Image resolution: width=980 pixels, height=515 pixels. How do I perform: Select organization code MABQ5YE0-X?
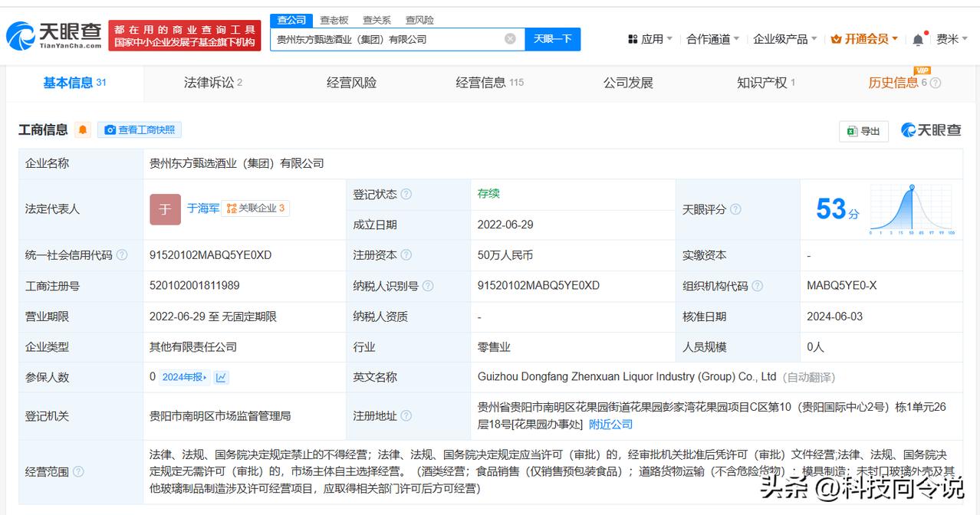[841, 286]
